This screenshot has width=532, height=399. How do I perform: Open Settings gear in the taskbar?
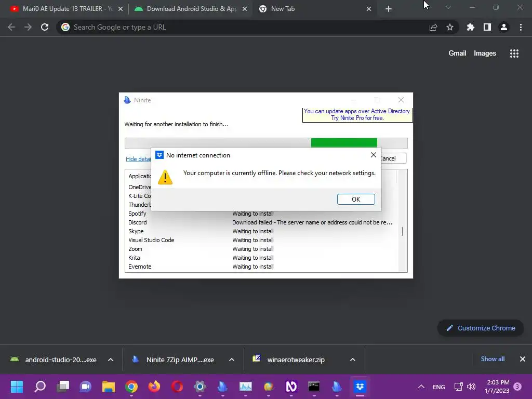[200, 387]
